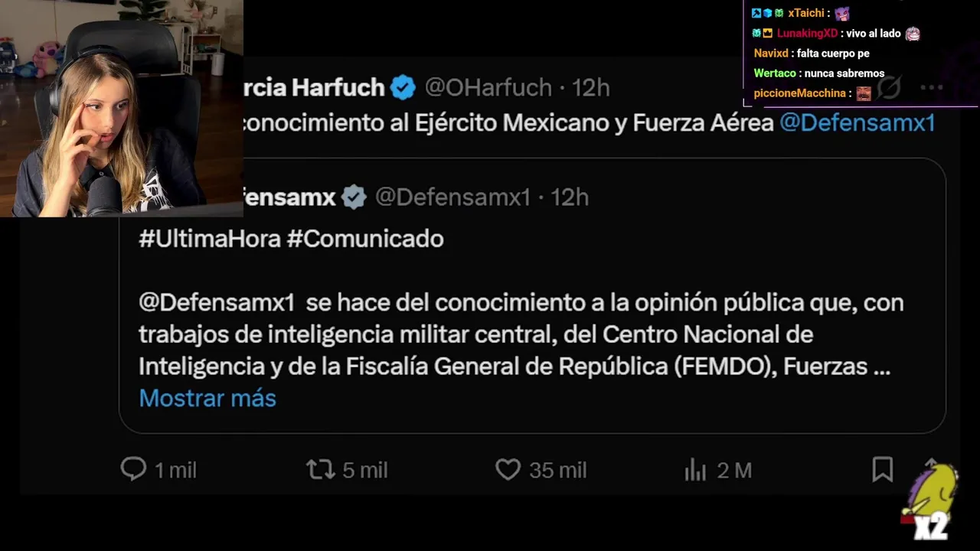Open the three-dot more options menu

tap(931, 88)
